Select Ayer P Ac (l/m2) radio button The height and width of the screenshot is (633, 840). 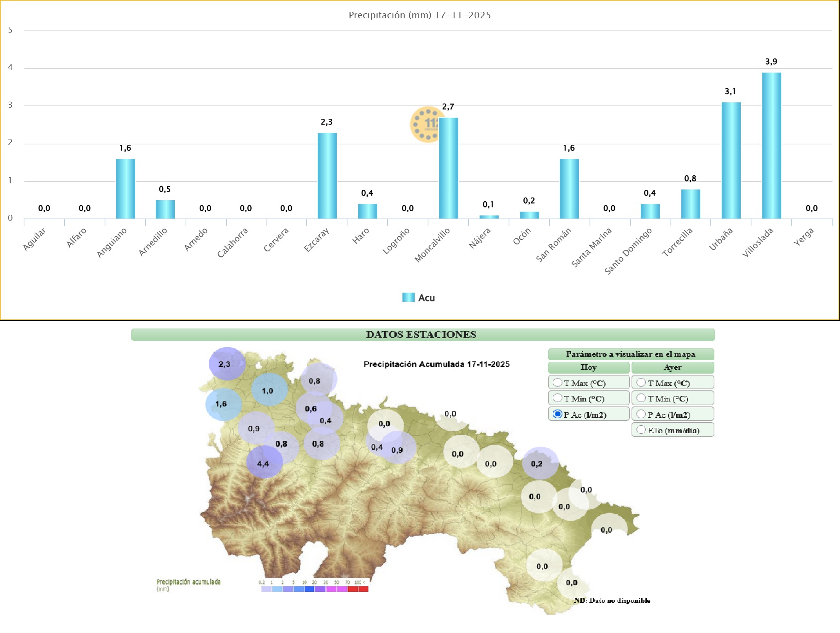tap(641, 414)
